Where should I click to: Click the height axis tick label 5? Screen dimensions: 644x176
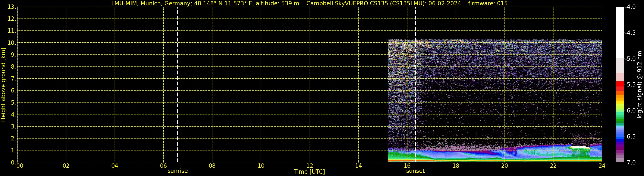click(13, 103)
